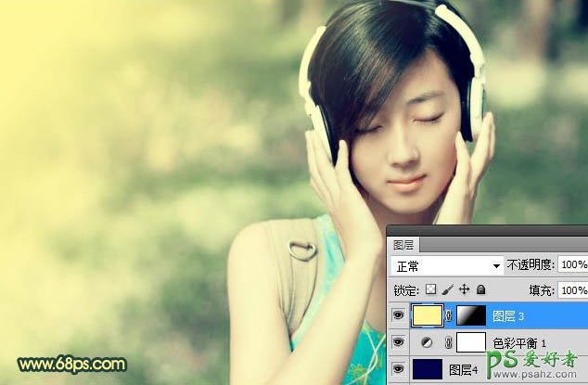Hide the 图层4 layer
Viewport: 588px width, 385px height.
coord(398,369)
